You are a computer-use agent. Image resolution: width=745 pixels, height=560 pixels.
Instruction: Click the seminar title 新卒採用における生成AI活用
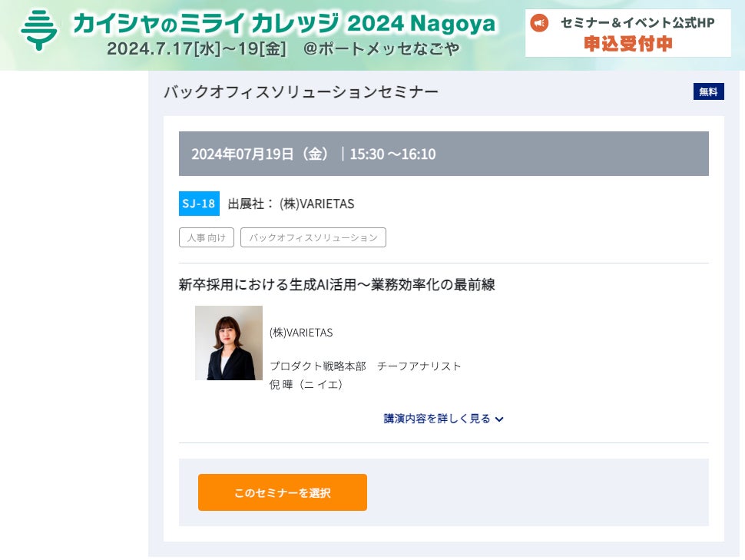point(337,285)
